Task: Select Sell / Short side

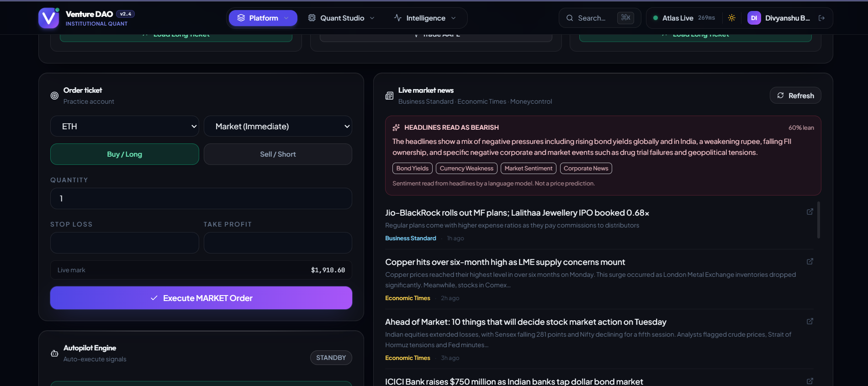Action: pyautogui.click(x=278, y=154)
